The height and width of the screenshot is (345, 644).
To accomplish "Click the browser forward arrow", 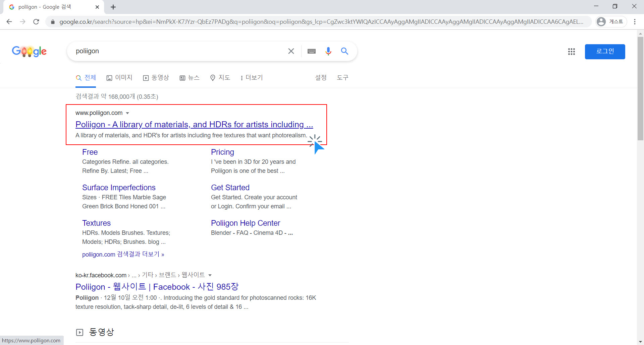I will click(x=22, y=22).
